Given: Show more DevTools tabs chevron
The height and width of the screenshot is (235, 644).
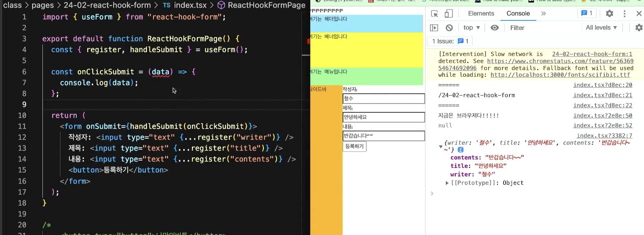Looking at the screenshot, I should pos(543,13).
